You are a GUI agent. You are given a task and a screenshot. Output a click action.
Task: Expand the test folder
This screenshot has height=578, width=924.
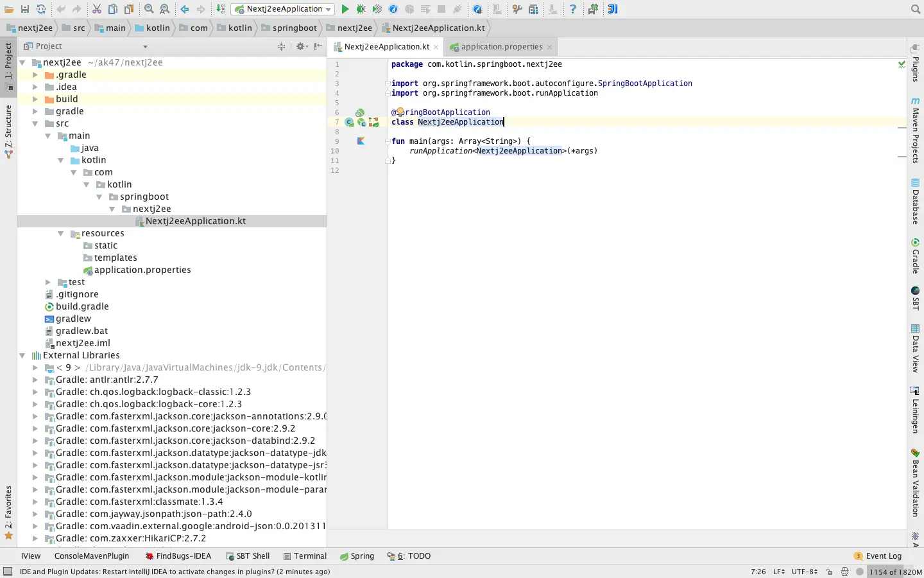coord(48,282)
